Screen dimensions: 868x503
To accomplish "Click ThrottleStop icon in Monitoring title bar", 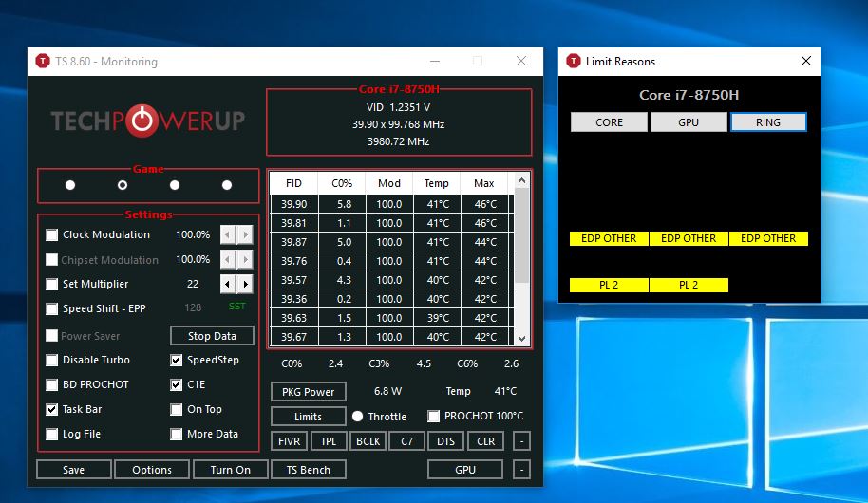I will coord(43,61).
